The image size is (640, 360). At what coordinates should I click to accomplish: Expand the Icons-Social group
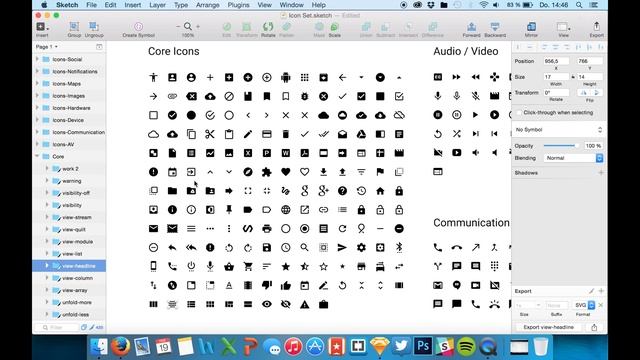37,59
